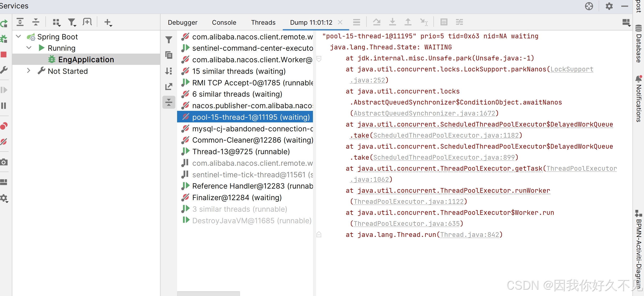The image size is (644, 296).
Task: Click the Export thread dump icon
Action: (169, 86)
